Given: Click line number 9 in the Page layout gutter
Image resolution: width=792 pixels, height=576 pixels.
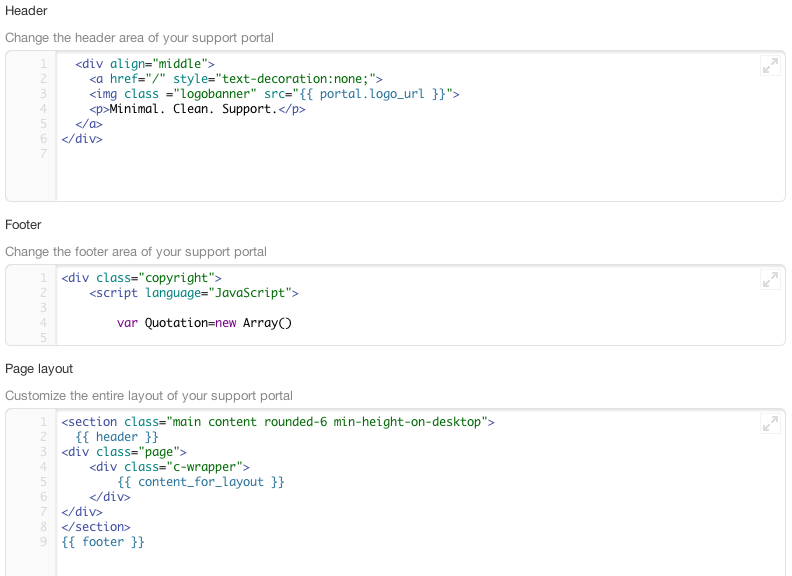Looking at the screenshot, I should point(43,542).
